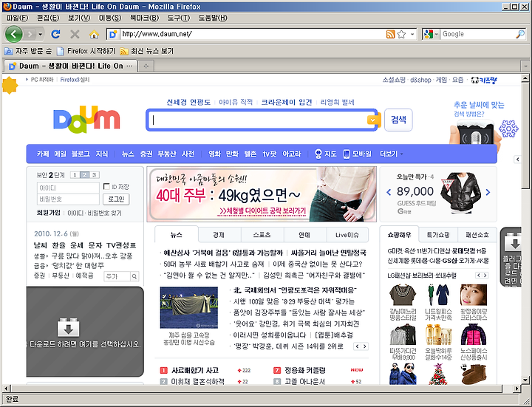Click the Forward navigation arrow
This screenshot has width=532, height=407.
pos(30,34)
